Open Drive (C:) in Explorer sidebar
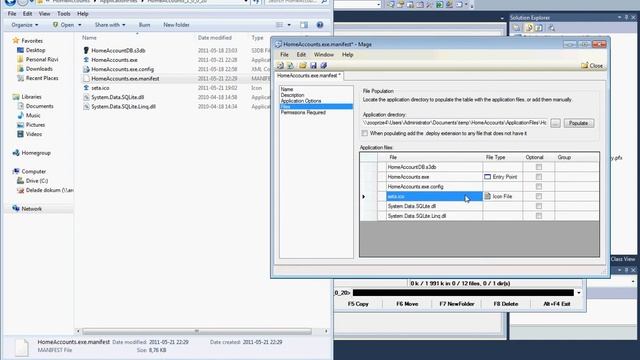 [x=37, y=181]
